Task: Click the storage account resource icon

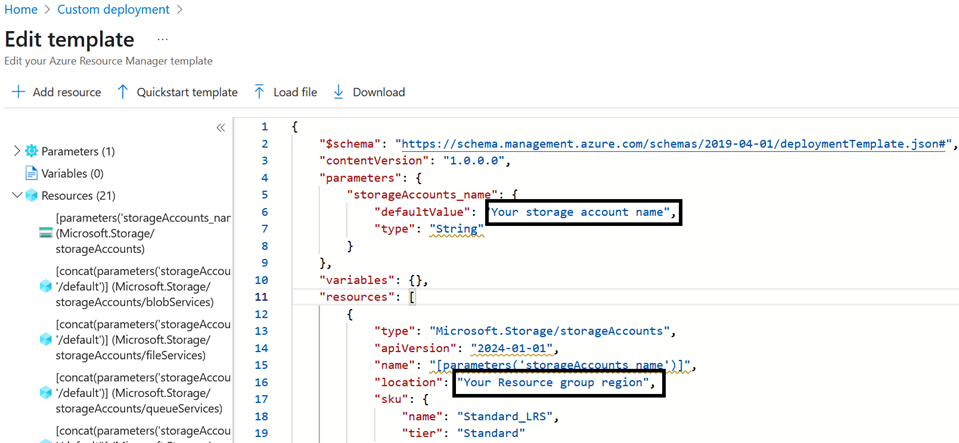Action: 45,233
